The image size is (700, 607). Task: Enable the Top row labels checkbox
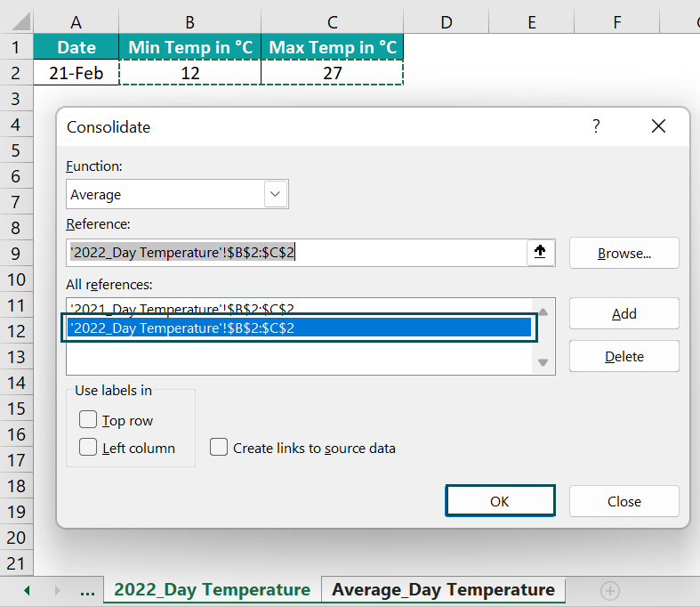(88, 420)
